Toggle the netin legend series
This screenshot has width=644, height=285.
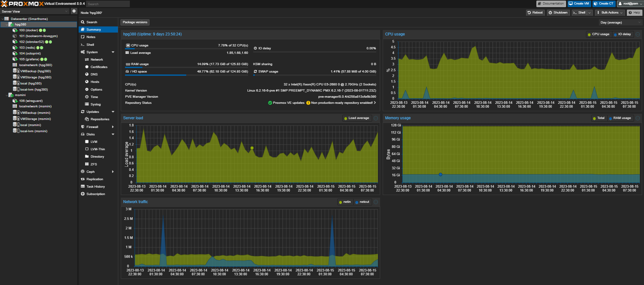click(345, 202)
